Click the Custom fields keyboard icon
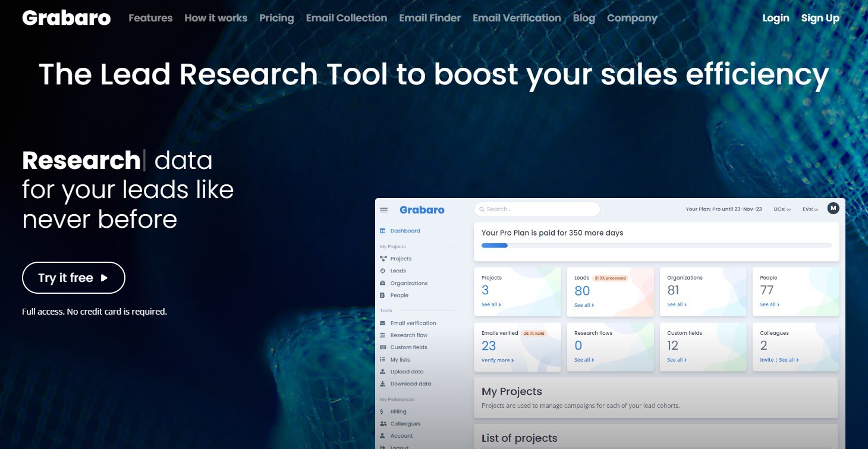The width and height of the screenshot is (868, 449). click(x=383, y=347)
